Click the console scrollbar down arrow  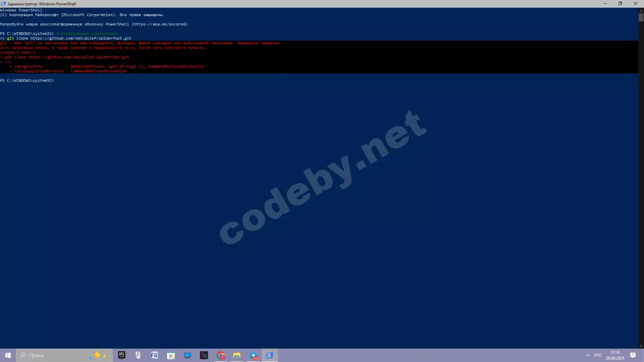(641, 346)
